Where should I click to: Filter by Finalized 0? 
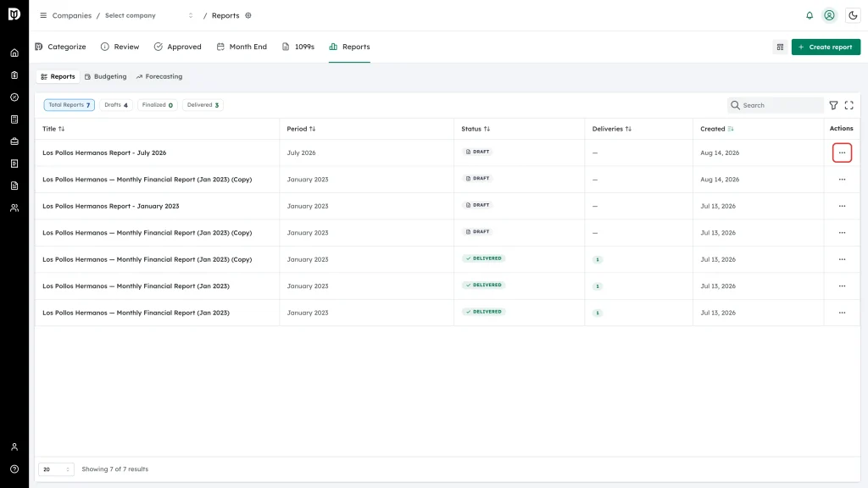click(x=157, y=105)
